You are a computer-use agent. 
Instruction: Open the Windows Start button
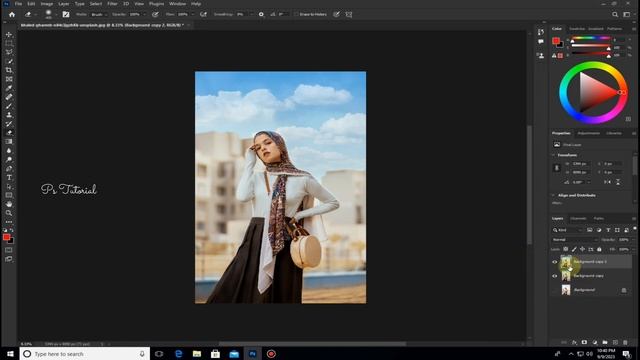(x=10, y=354)
